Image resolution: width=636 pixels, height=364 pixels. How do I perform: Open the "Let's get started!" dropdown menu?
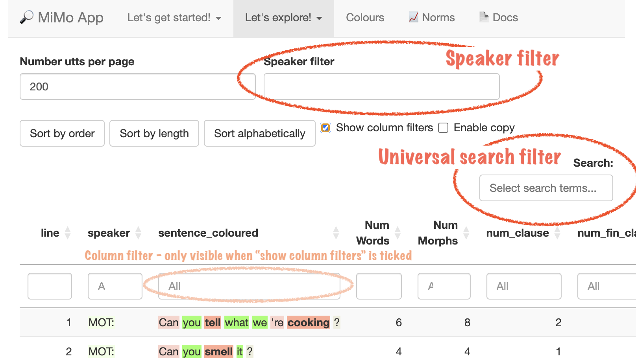[x=174, y=18]
